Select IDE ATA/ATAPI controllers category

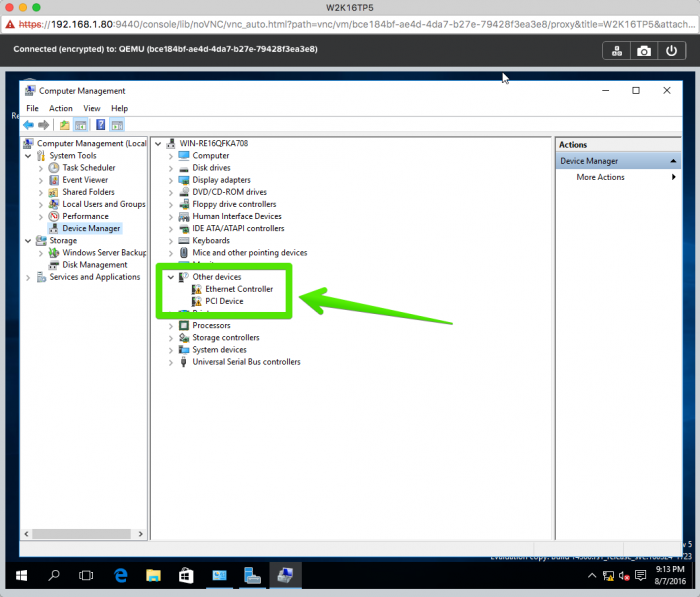click(238, 228)
